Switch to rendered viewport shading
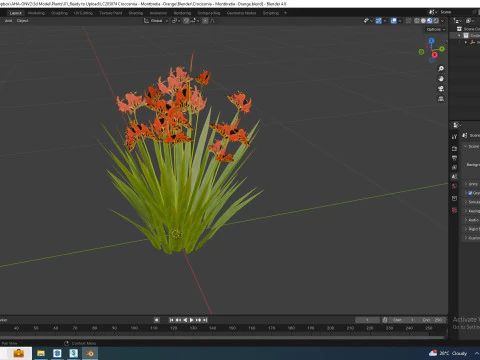Image resolution: width=480 pixels, height=360 pixels. pos(436,21)
